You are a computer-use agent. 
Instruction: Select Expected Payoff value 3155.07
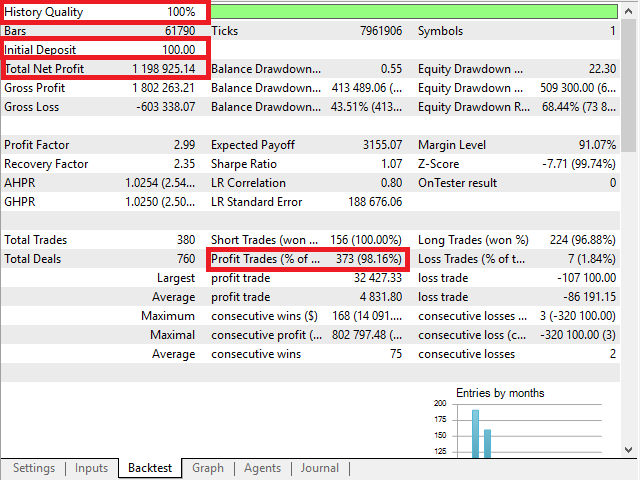[x=382, y=145]
